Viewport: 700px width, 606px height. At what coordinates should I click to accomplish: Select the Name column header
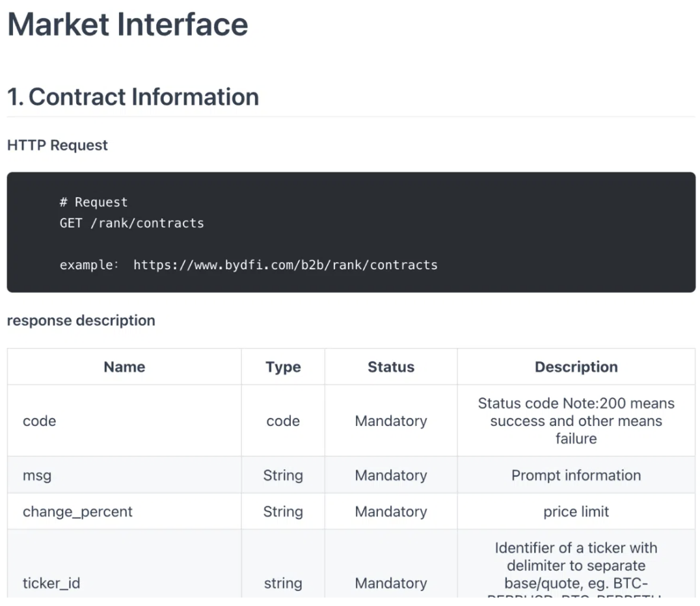pyautogui.click(x=124, y=367)
